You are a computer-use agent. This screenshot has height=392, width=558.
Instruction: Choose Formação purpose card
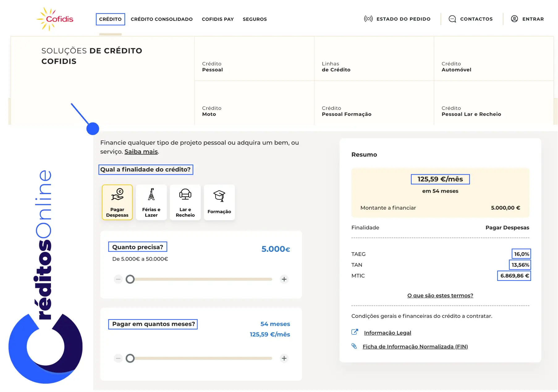tap(219, 202)
